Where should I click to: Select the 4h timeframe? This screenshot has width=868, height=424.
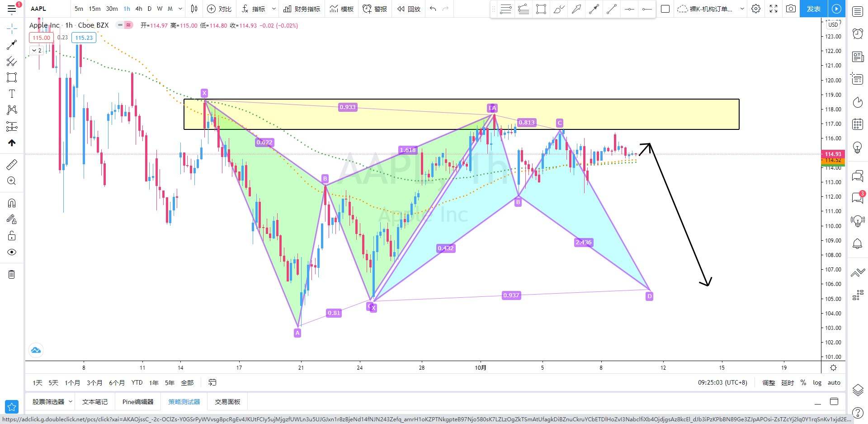[x=139, y=9]
